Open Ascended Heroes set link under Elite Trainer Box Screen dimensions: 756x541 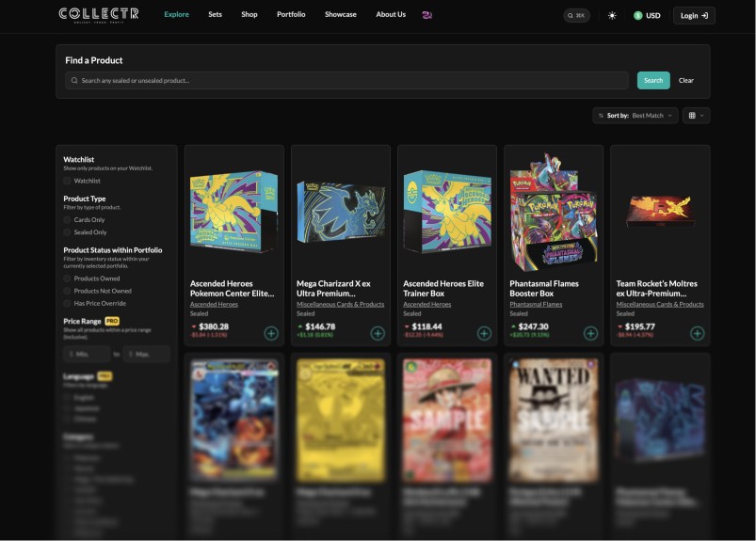tap(426, 304)
